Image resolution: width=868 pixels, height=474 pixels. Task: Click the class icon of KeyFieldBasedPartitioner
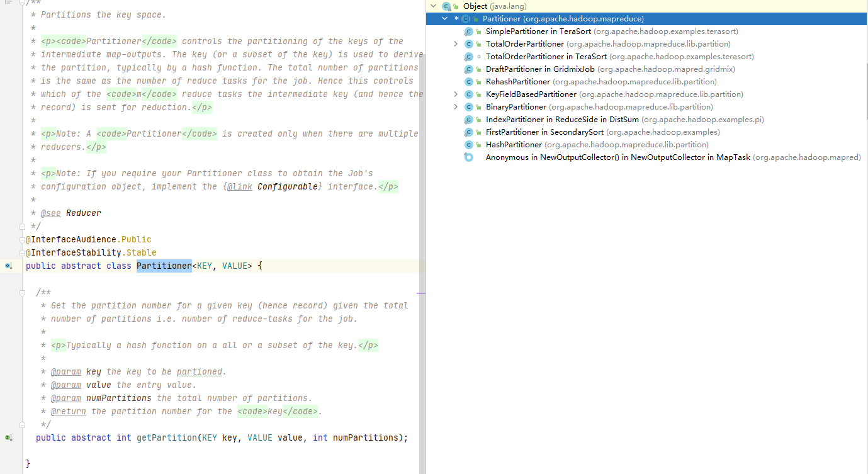(x=468, y=94)
